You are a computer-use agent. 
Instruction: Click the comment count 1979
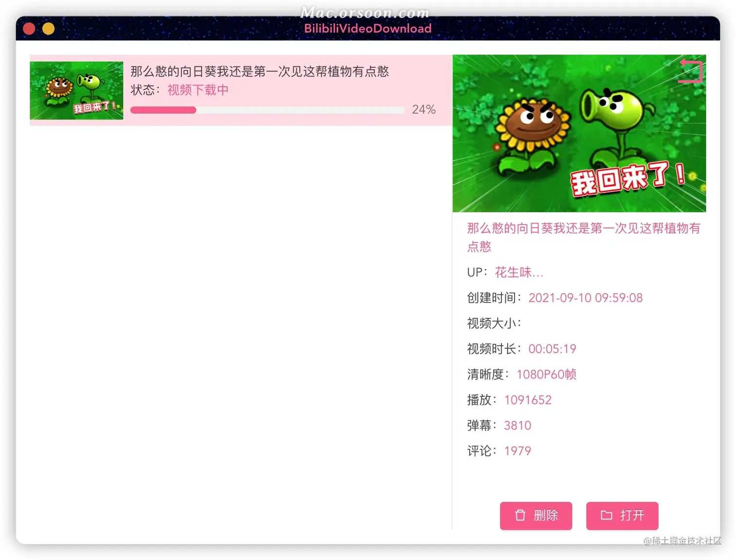coord(517,451)
